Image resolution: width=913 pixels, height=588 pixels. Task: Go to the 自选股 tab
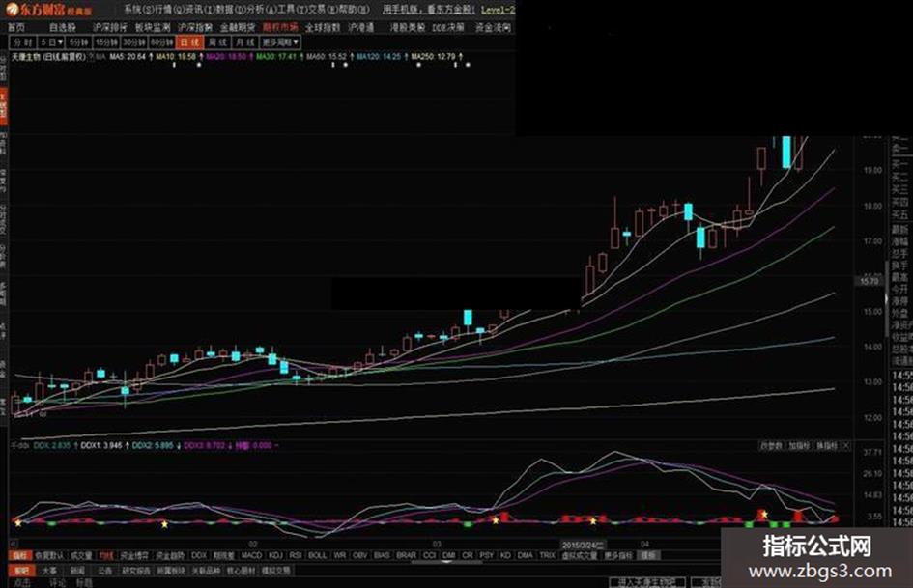point(62,27)
